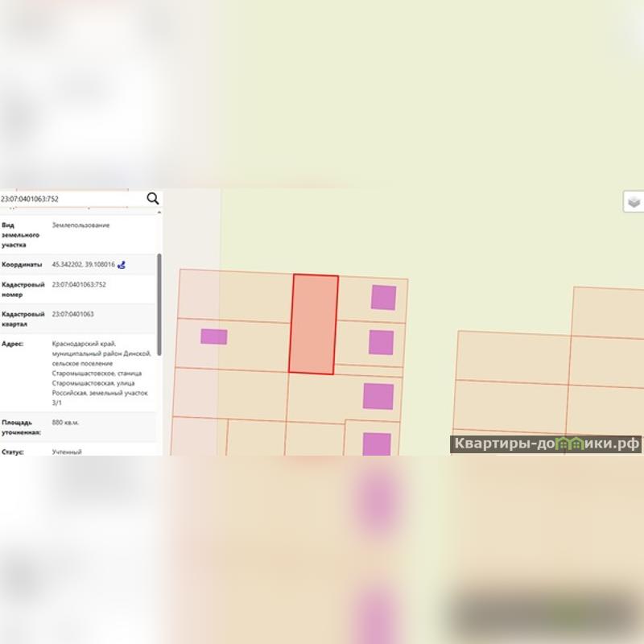Focus the cadastral number search field
Screen dimensions: 644x644
coord(71,199)
